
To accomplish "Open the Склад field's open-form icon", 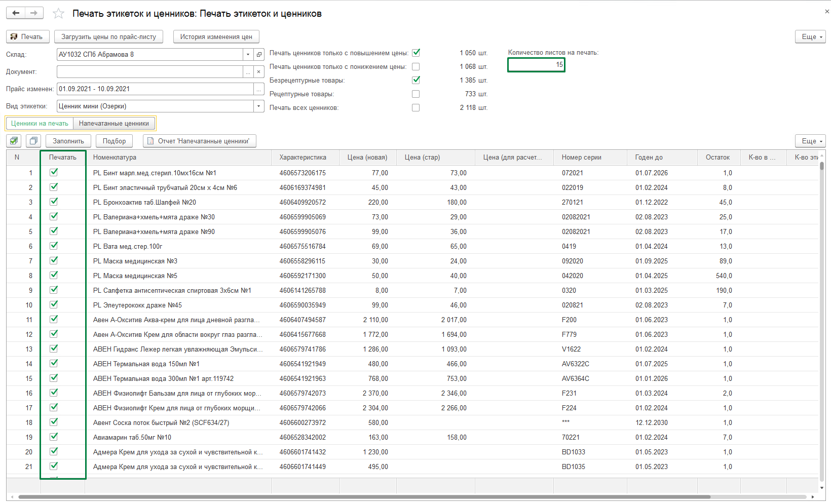I will 259,55.
